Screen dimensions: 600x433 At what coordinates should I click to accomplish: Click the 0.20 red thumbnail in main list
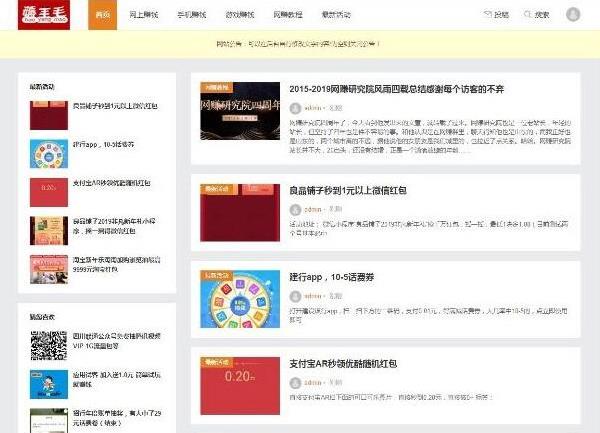point(240,386)
